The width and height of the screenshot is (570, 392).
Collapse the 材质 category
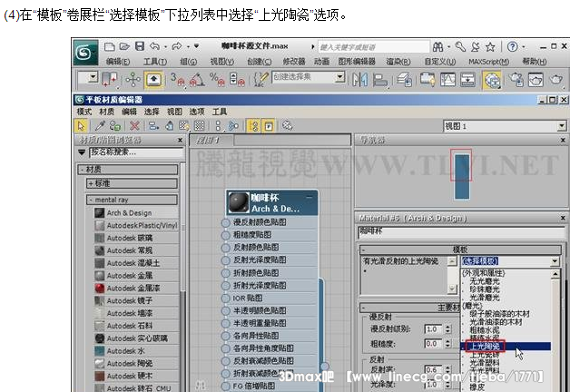(128, 170)
